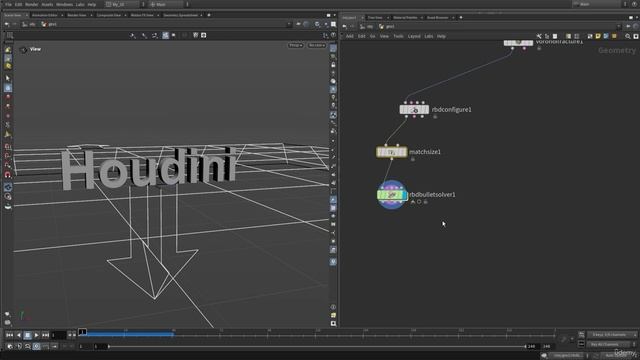Click the yellow sticky note icon in network toolbar

pyautogui.click(x=598, y=36)
